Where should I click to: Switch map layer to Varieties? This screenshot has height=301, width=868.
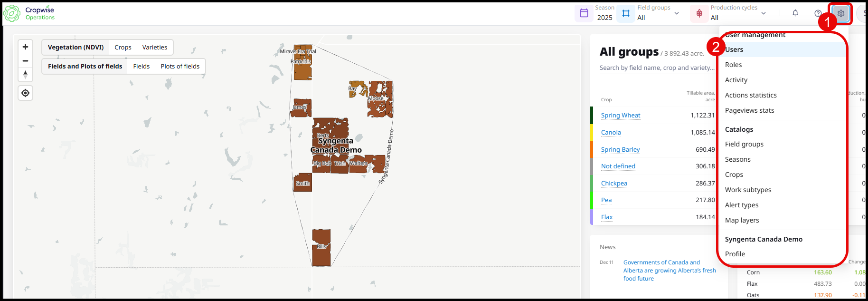pos(155,48)
